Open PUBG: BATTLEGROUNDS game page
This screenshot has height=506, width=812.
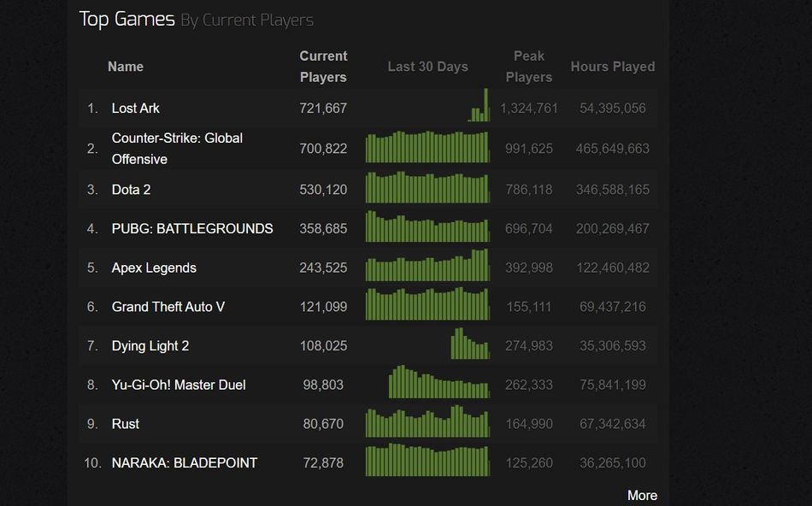click(192, 228)
